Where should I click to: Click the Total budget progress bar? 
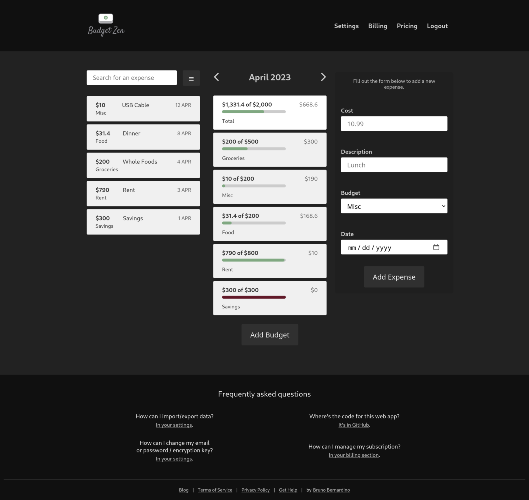(x=254, y=112)
